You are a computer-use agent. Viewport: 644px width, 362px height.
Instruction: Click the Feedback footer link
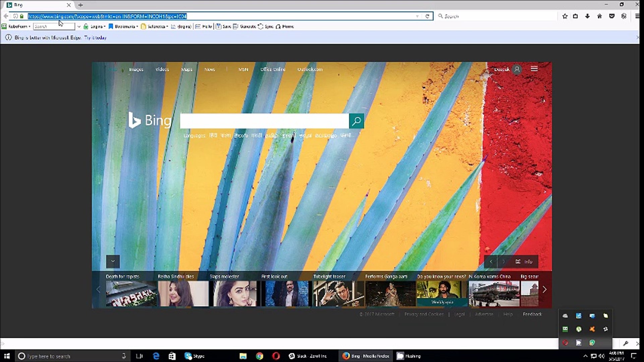point(532,314)
